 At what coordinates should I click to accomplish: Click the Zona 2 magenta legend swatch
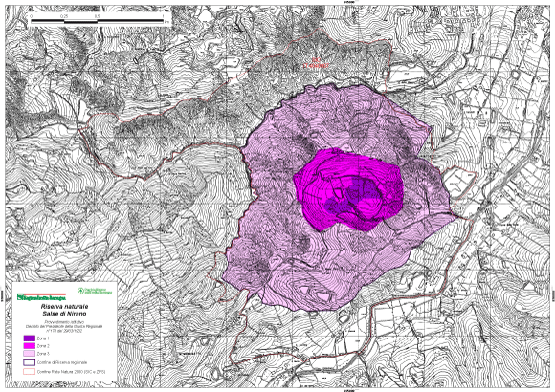29,346
